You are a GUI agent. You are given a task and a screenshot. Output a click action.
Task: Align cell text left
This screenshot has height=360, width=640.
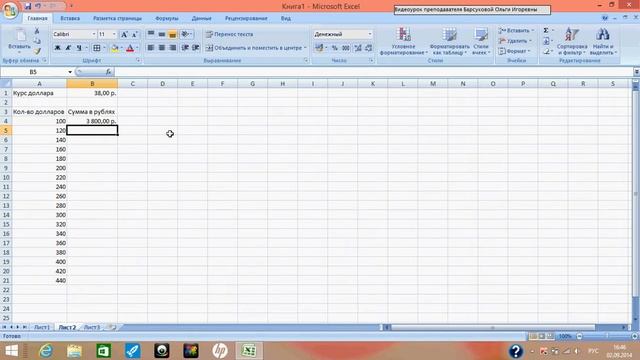(151, 48)
